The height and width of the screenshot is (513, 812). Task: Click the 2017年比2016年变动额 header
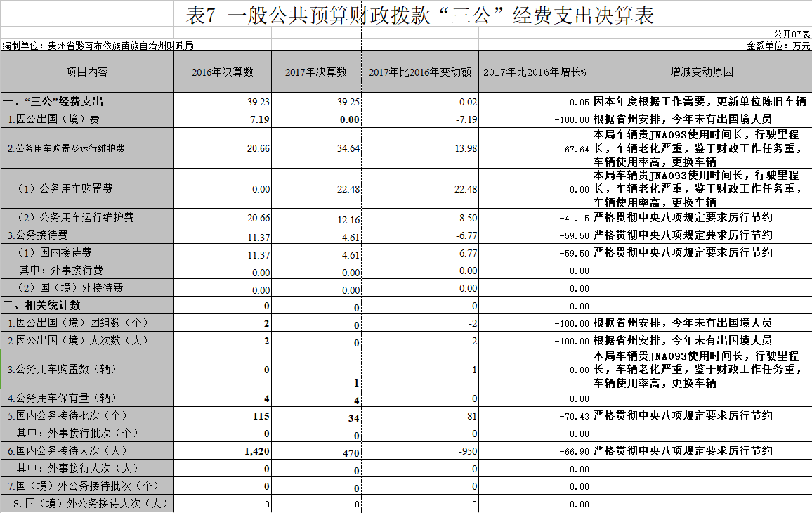(420, 72)
